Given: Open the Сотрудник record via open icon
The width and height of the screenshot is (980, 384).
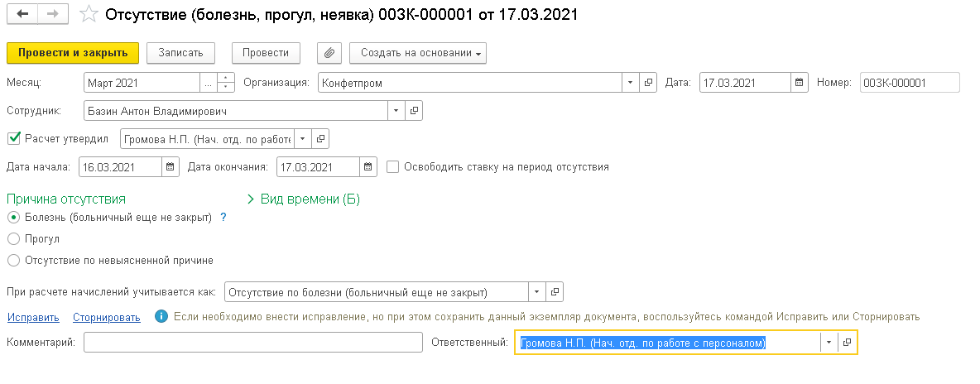Looking at the screenshot, I should pos(415,110).
